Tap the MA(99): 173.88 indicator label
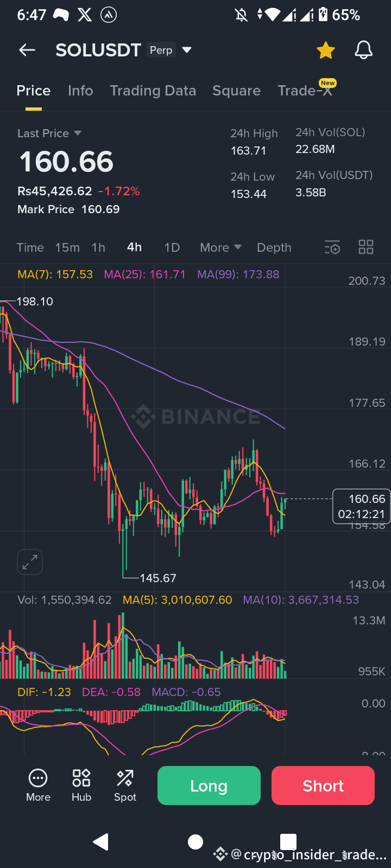391x868 pixels. pos(238,274)
